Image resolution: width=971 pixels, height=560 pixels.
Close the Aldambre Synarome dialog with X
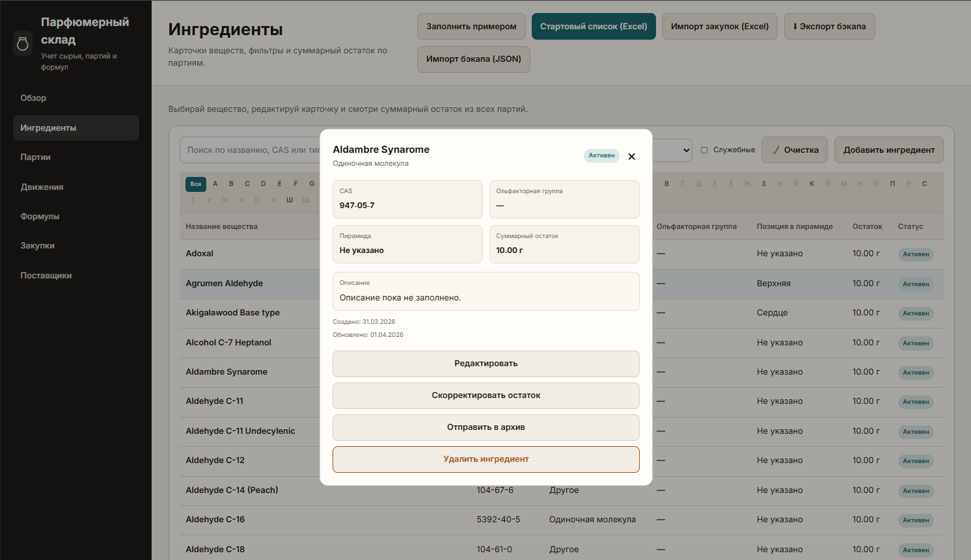(631, 156)
